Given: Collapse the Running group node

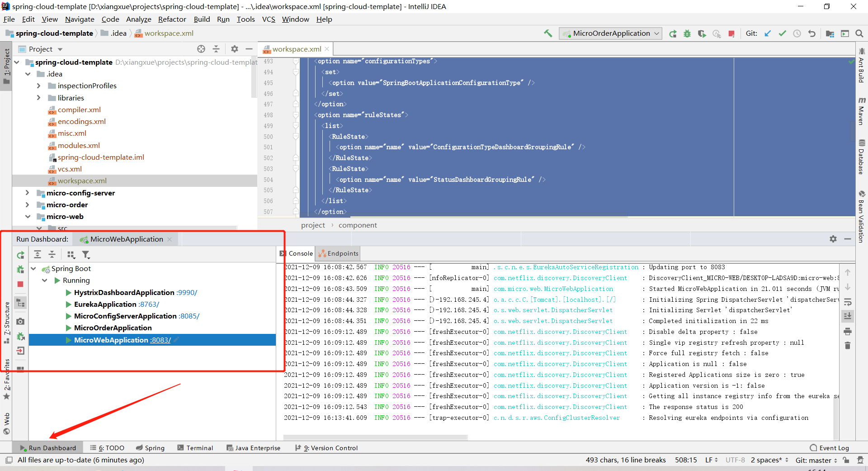Looking at the screenshot, I should click(45, 281).
